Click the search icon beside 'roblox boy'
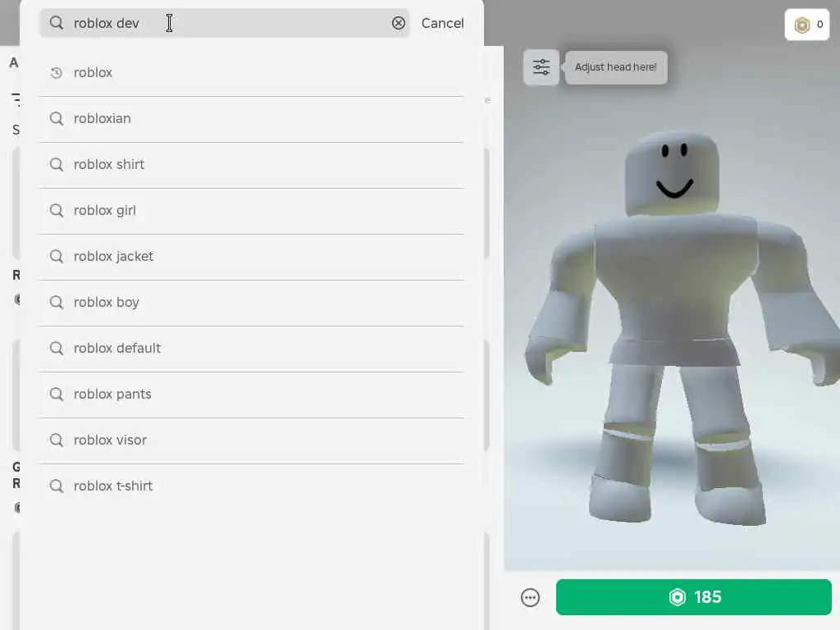The width and height of the screenshot is (840, 630). pyautogui.click(x=57, y=303)
